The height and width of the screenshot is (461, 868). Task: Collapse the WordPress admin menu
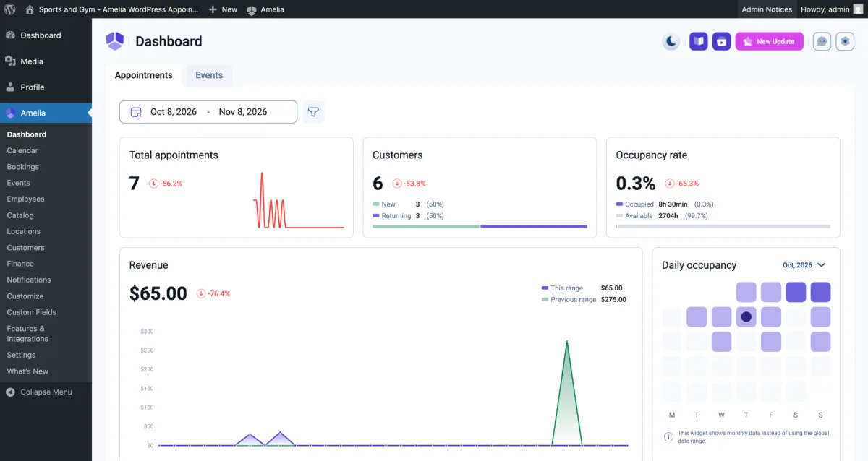tap(39, 392)
